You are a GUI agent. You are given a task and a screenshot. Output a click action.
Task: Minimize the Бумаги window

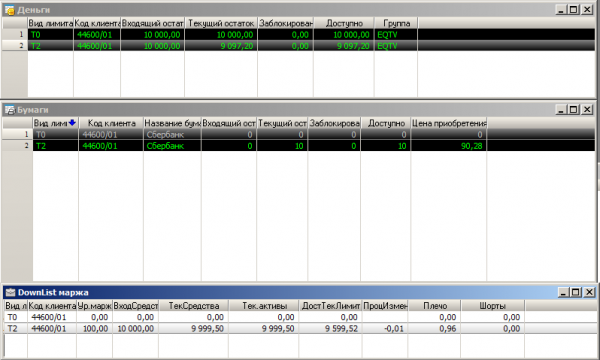coord(561,110)
